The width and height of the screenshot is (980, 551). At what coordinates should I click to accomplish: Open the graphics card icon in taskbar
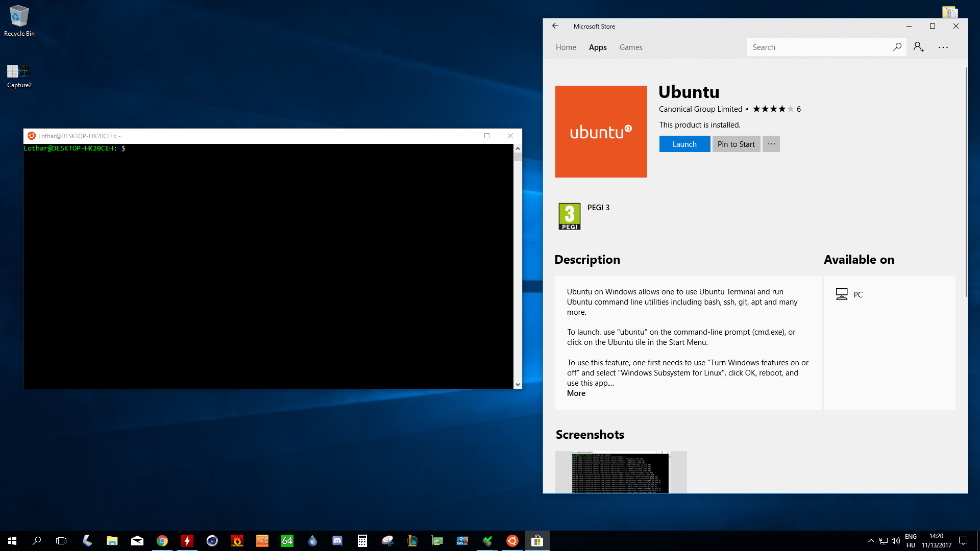[x=437, y=541]
